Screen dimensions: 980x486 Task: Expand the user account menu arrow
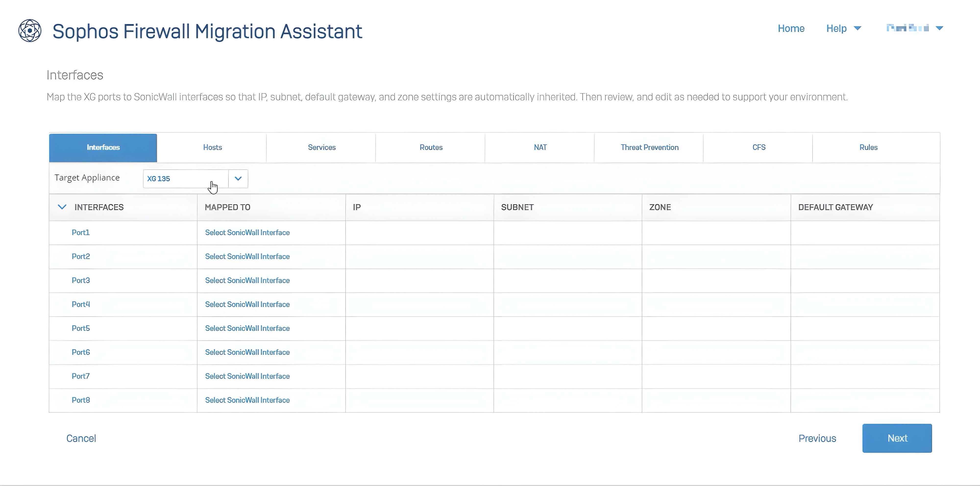(939, 28)
